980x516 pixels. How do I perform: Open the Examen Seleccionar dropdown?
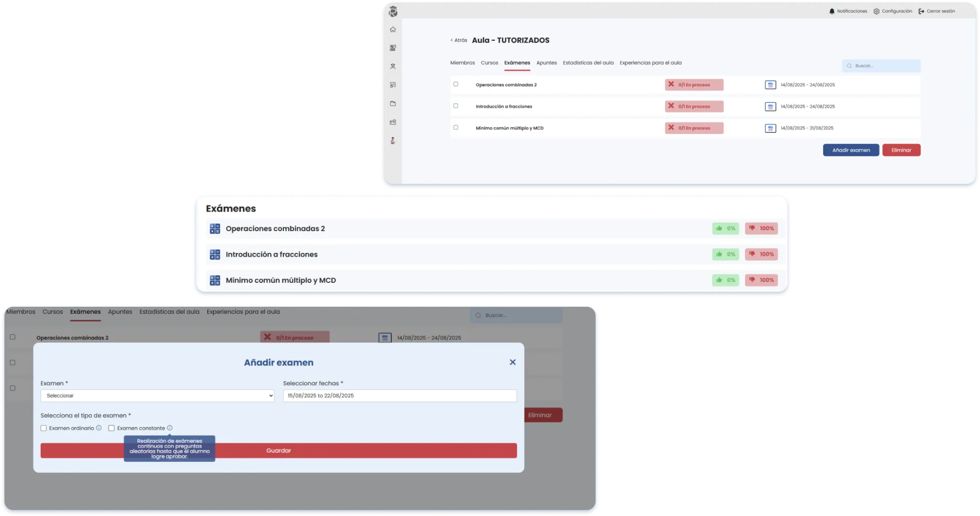[x=157, y=396]
